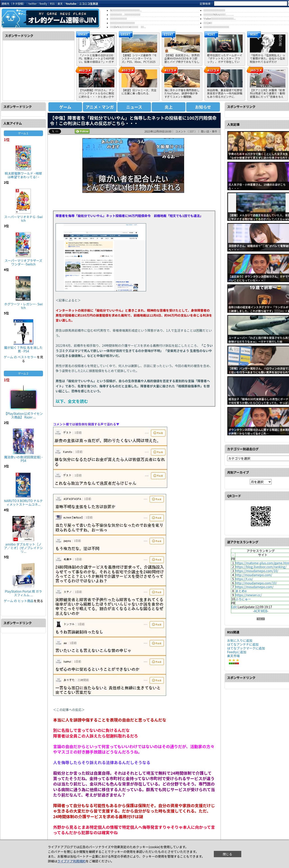289x868 pixels.
Task: Click the news article screenshot thumbnail
Action: click(x=101, y=257)
